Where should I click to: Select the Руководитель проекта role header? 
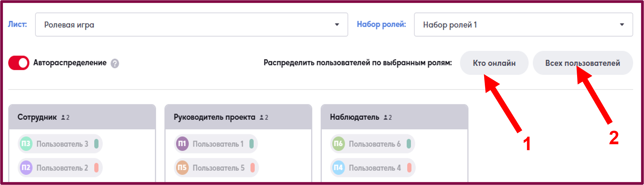click(238, 117)
